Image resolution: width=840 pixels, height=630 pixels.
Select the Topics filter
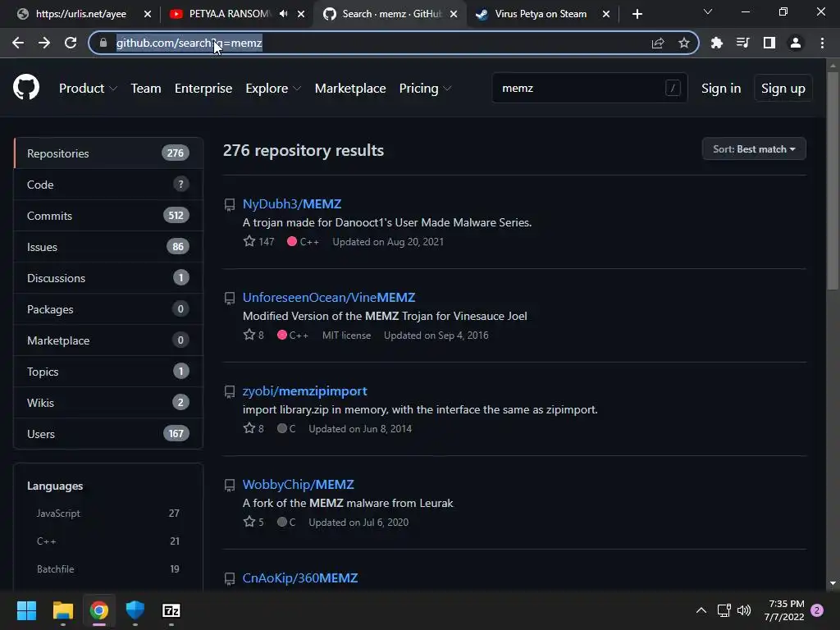(x=108, y=372)
